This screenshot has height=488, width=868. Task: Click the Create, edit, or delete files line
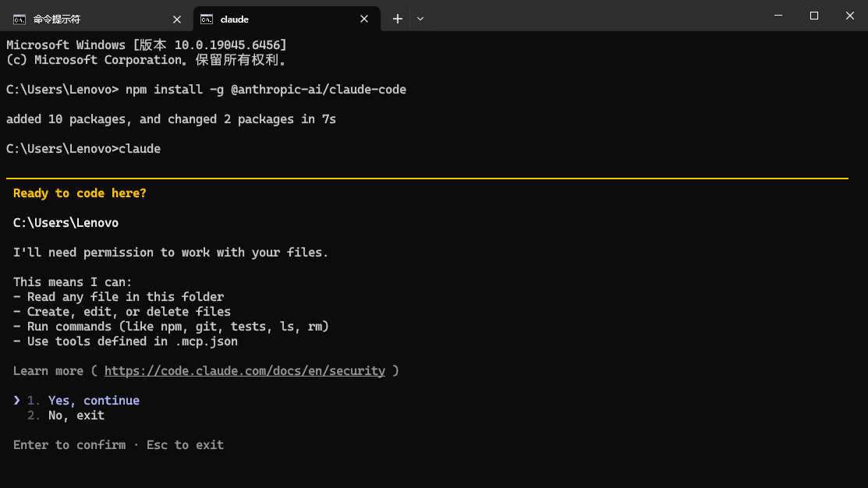122,312
